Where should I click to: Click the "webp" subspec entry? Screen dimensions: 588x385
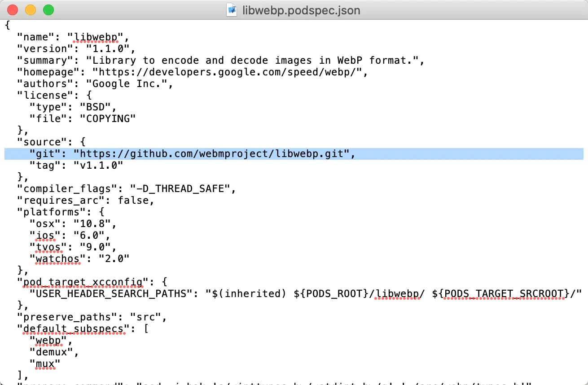pyautogui.click(x=51, y=340)
